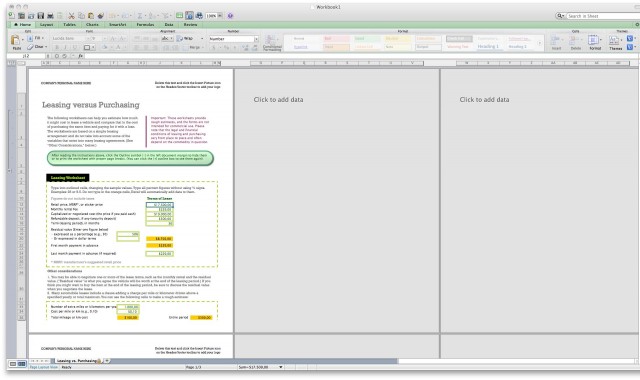This screenshot has height=380, width=640.
Task: Click the Themes ribbon icon
Action: coord(615,42)
